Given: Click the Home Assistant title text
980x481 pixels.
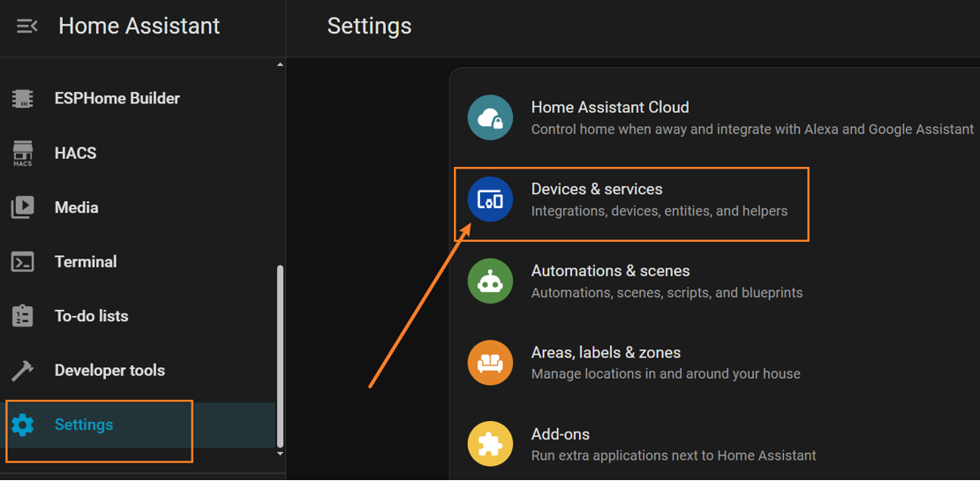Looking at the screenshot, I should coord(139,26).
